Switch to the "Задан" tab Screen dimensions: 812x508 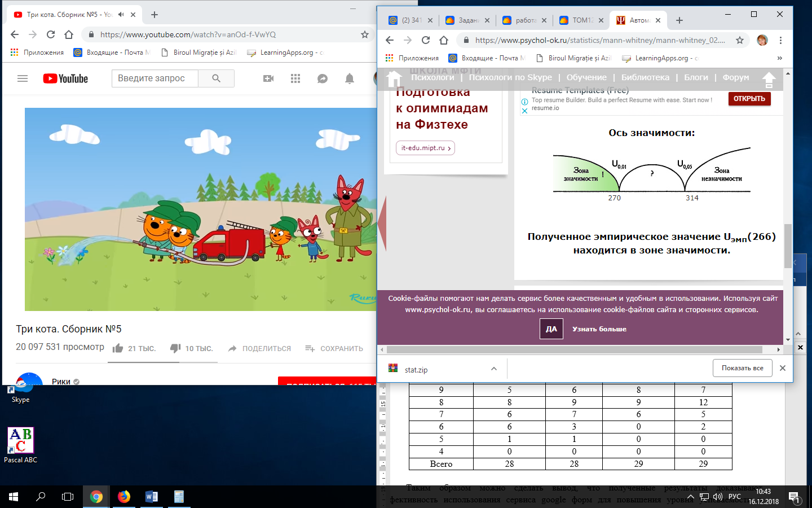pos(467,20)
